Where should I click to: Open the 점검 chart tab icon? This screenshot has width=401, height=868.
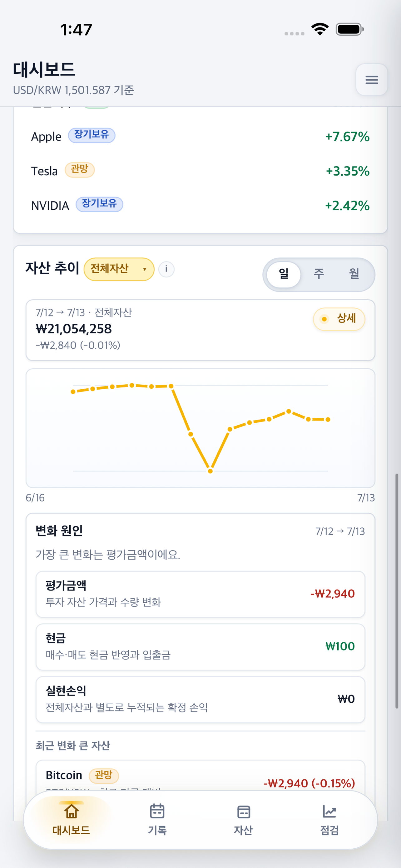[x=329, y=811]
